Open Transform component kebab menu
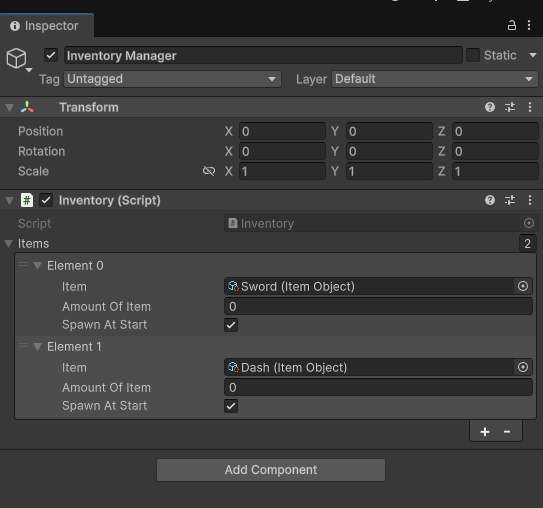The height and width of the screenshot is (508, 543). click(x=530, y=107)
